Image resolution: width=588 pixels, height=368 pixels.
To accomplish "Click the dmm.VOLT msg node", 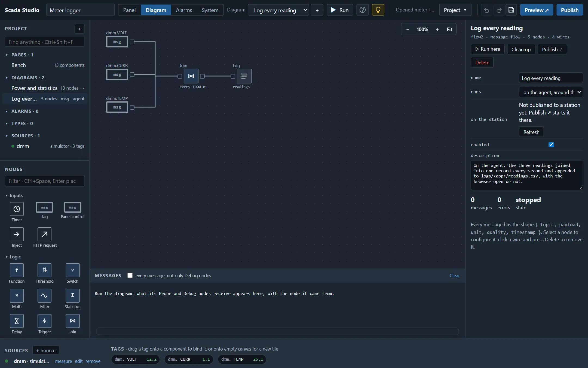I will click(x=117, y=42).
